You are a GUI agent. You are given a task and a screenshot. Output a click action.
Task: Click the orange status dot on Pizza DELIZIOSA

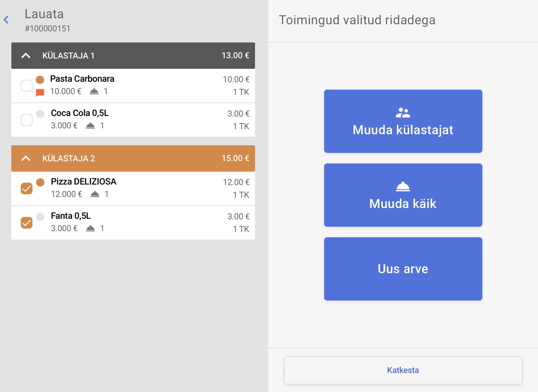pos(40,182)
